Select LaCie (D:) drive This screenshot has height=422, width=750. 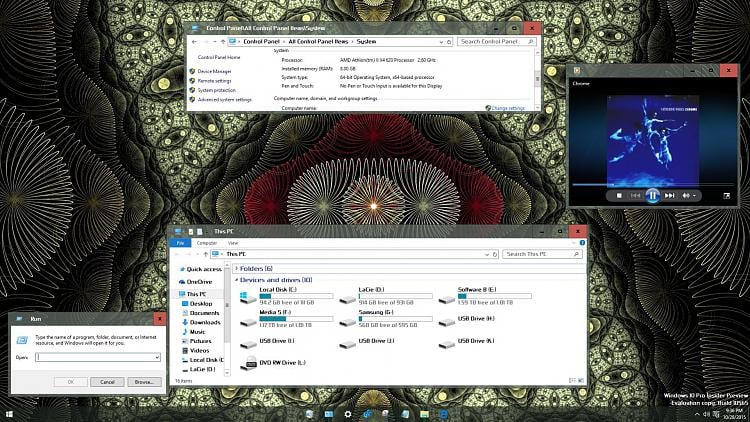tap(386, 296)
